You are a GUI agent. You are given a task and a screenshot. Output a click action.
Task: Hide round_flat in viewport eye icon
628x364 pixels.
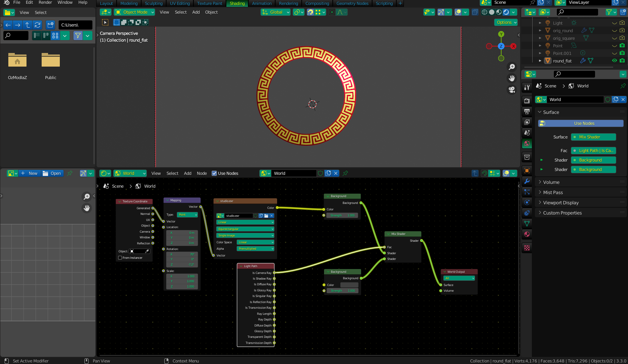(x=614, y=61)
